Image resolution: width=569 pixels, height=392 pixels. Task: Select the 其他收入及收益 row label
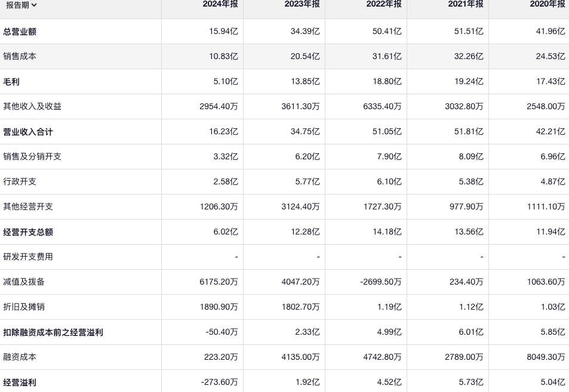coord(32,106)
